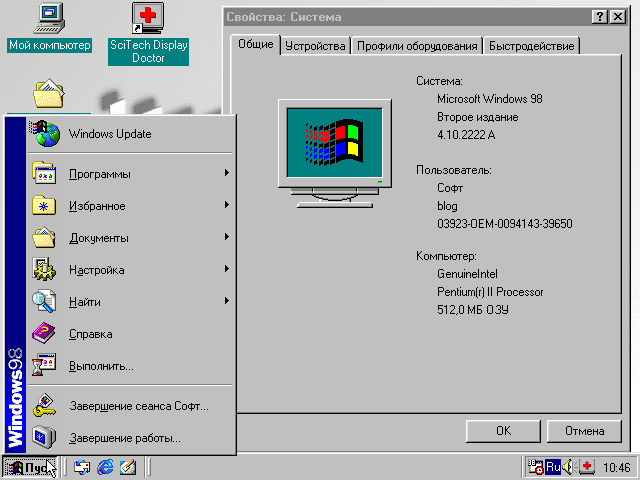The image size is (640, 480).
Task: Expand the Избранное submenu arrow
Action: pos(227,204)
